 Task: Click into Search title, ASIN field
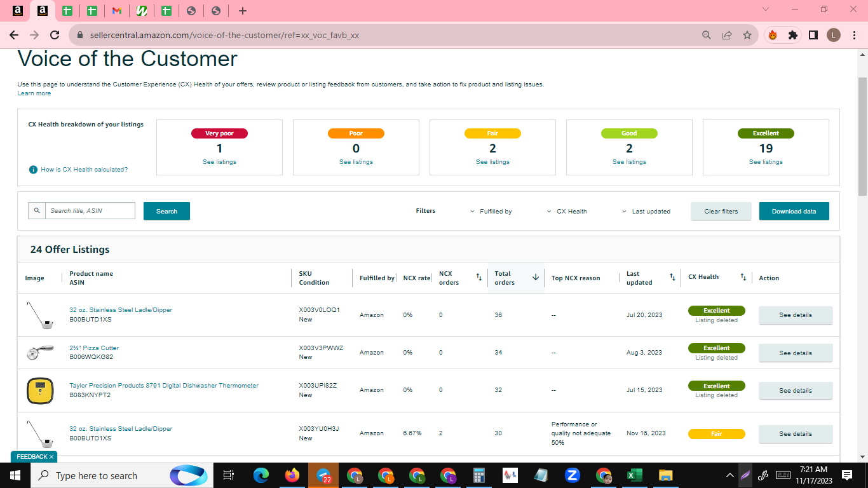[90, 210]
